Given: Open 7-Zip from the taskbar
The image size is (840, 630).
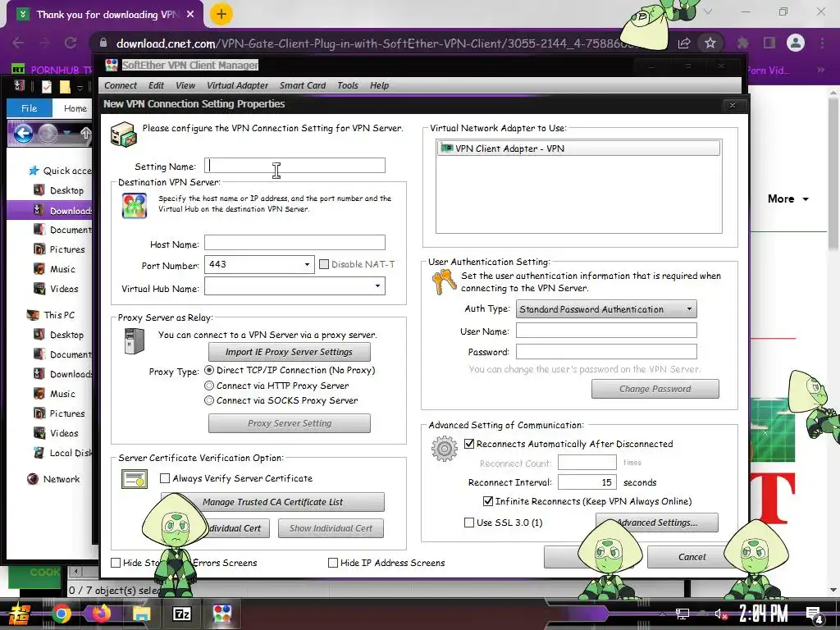Looking at the screenshot, I should click(181, 614).
